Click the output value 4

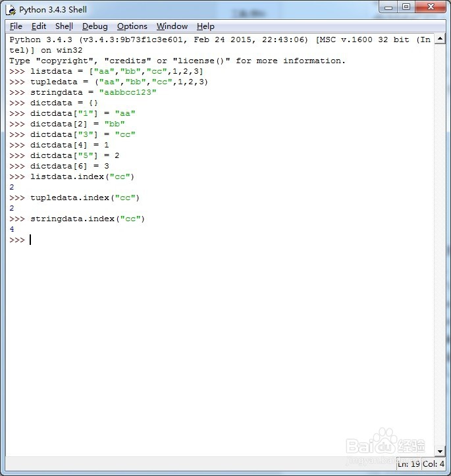tap(12, 229)
